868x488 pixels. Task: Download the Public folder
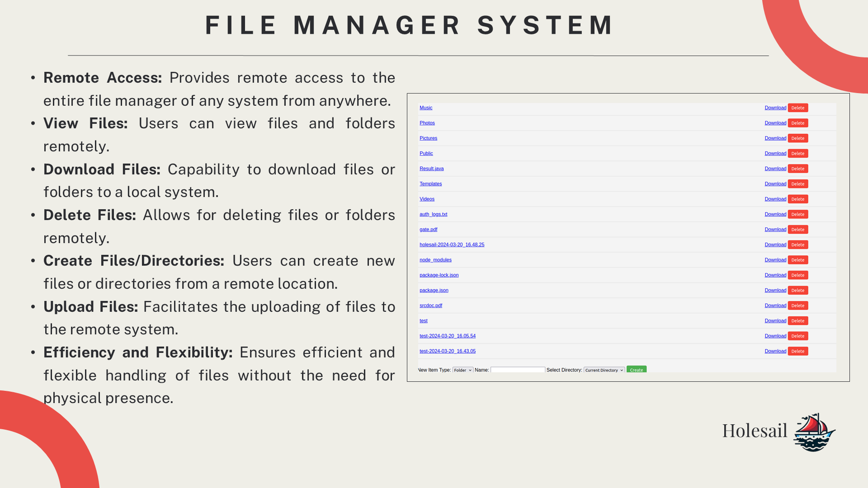pos(775,154)
